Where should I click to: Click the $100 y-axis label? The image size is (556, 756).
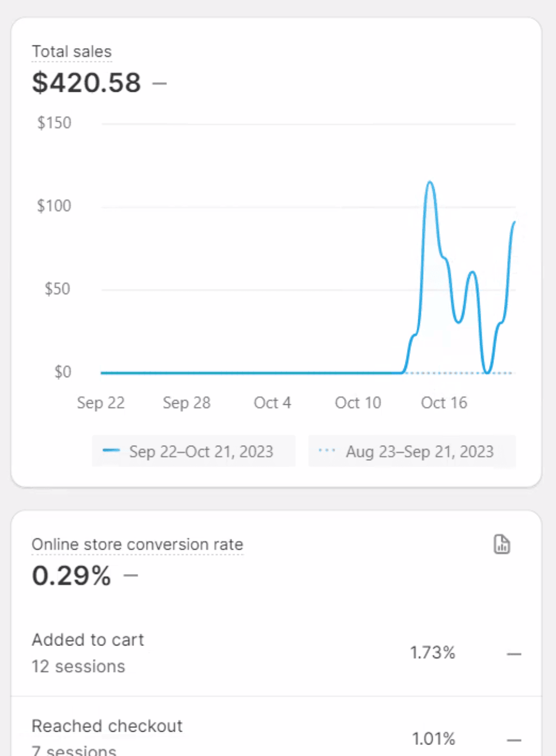pyautogui.click(x=54, y=206)
